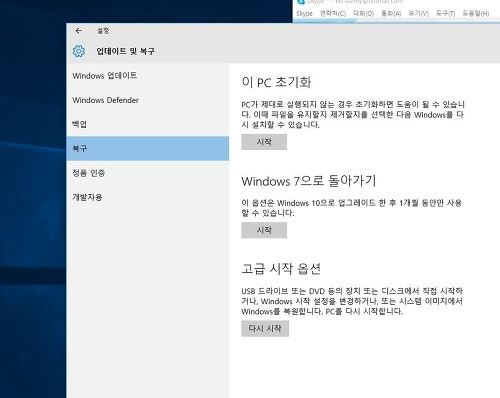Select 개발자용 in sidebar

pyautogui.click(x=148, y=197)
